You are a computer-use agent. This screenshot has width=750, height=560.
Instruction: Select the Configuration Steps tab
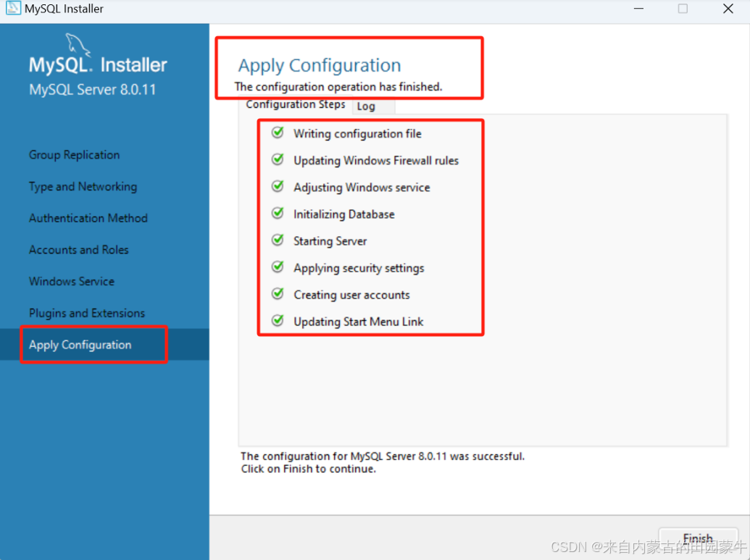point(296,104)
